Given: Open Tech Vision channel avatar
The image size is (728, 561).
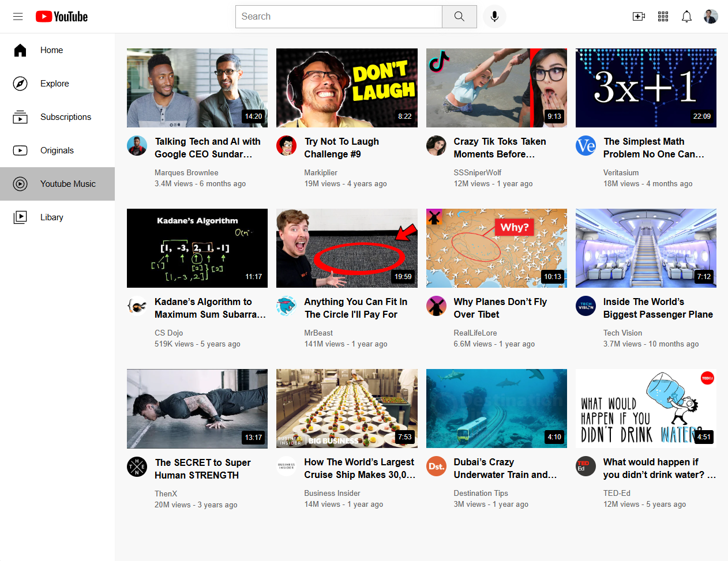Looking at the screenshot, I should (x=586, y=306).
